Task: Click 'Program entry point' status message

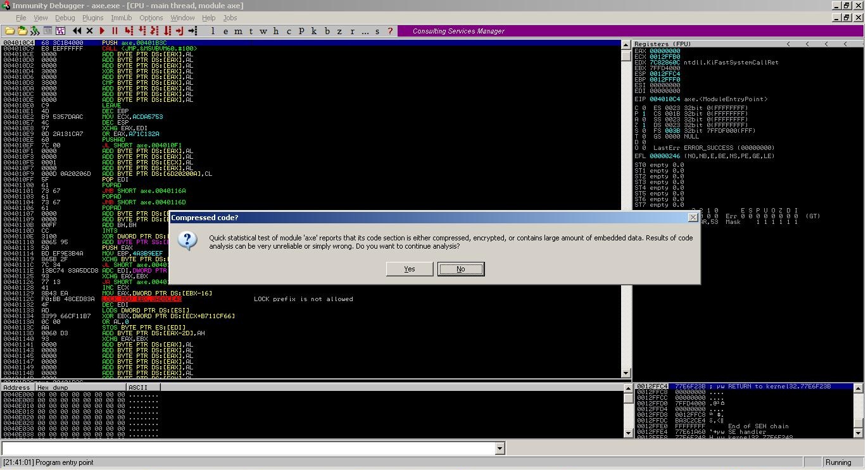Action: (64, 462)
